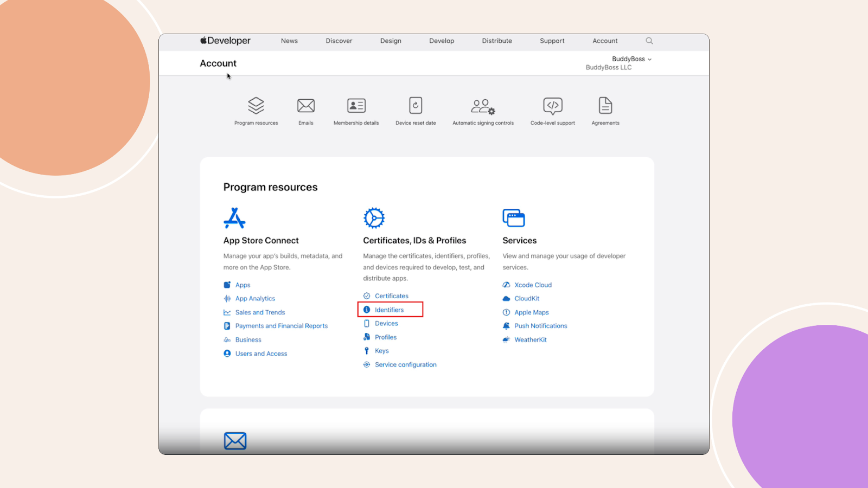The height and width of the screenshot is (488, 868).
Task: Click the Apple Developer logo
Action: pos(225,41)
